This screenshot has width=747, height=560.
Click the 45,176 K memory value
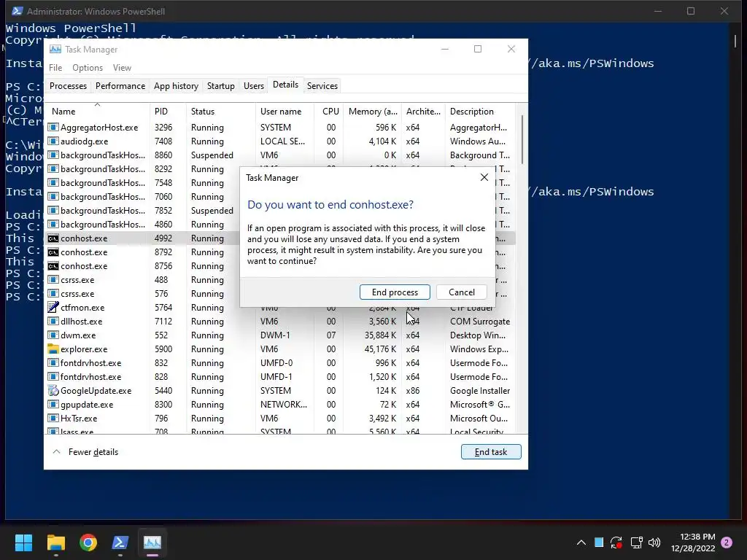tap(380, 349)
